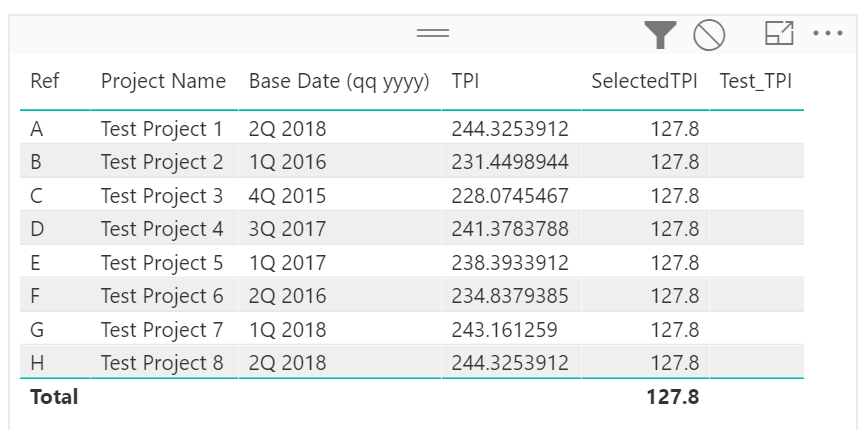862x430 pixels.
Task: Click the visual drag grip handle
Action: (x=433, y=33)
